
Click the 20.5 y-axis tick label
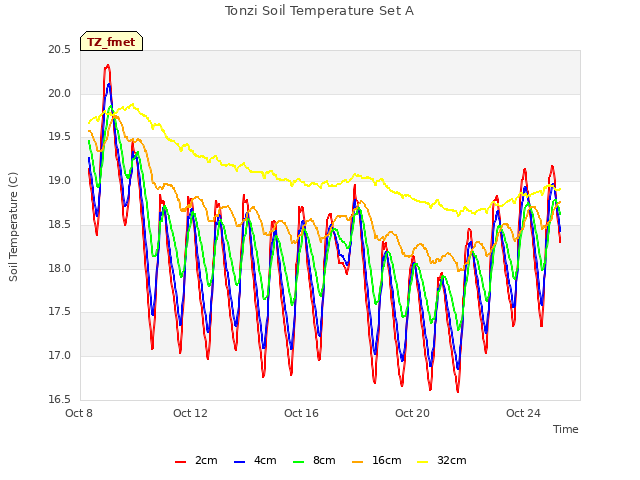[x=60, y=50]
